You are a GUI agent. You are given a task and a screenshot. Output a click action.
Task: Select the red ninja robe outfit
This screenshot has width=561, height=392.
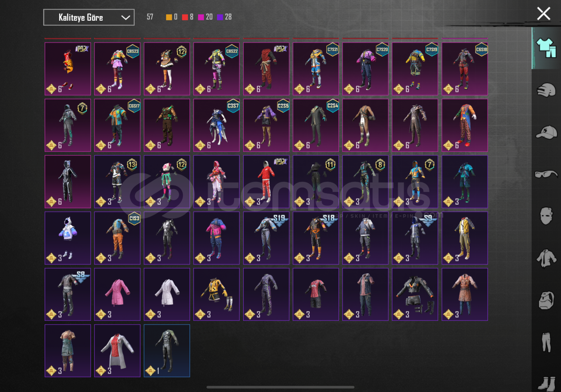[x=266, y=69]
